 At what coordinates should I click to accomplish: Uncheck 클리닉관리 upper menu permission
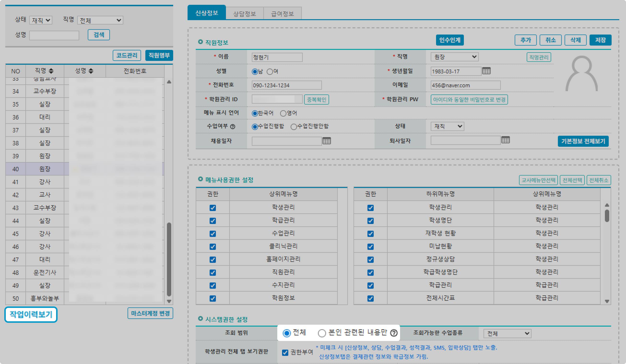pyautogui.click(x=213, y=247)
